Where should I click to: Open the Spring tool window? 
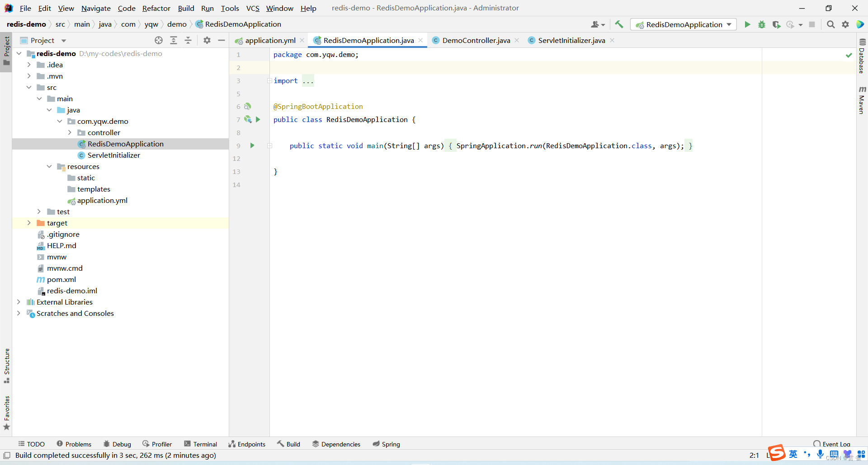(387, 444)
